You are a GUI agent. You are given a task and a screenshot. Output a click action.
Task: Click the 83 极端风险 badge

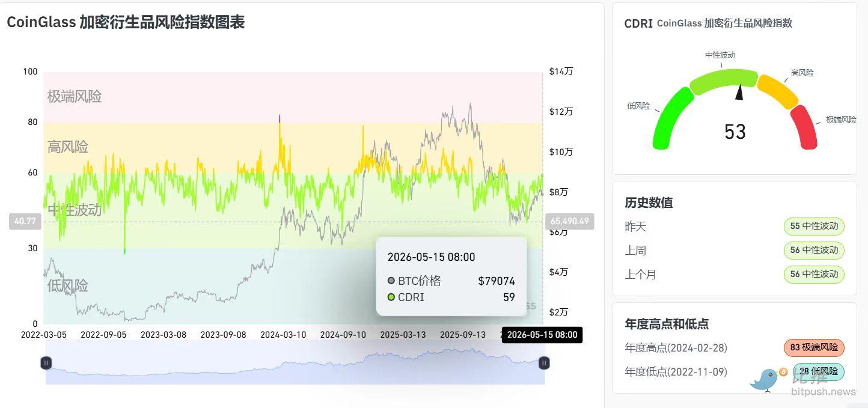pos(814,348)
